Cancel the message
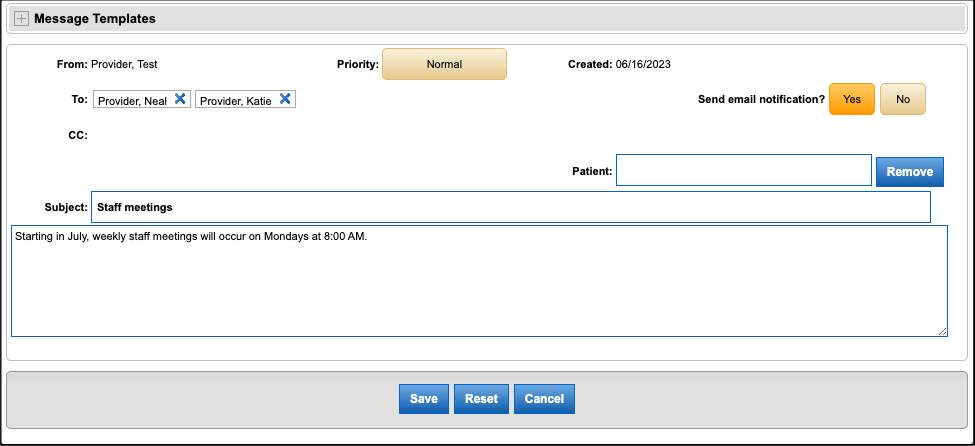Image resolution: width=975 pixels, height=446 pixels. click(x=545, y=398)
